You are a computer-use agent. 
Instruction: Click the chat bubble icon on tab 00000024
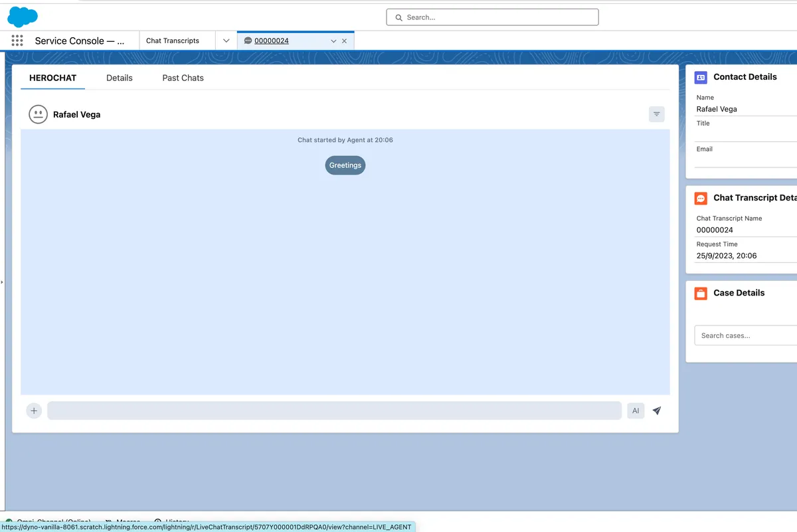tap(248, 41)
